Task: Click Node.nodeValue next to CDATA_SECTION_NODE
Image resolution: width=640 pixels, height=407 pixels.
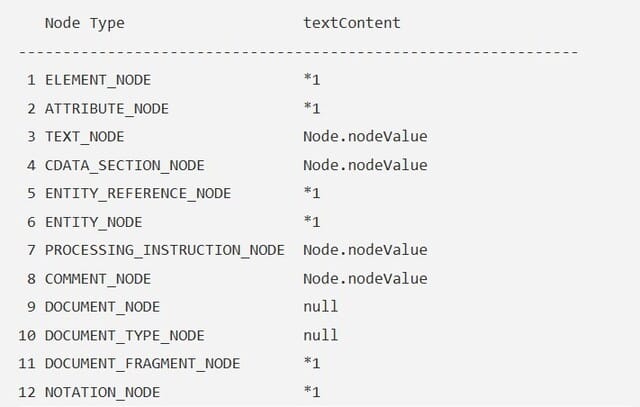Action: click(x=364, y=165)
